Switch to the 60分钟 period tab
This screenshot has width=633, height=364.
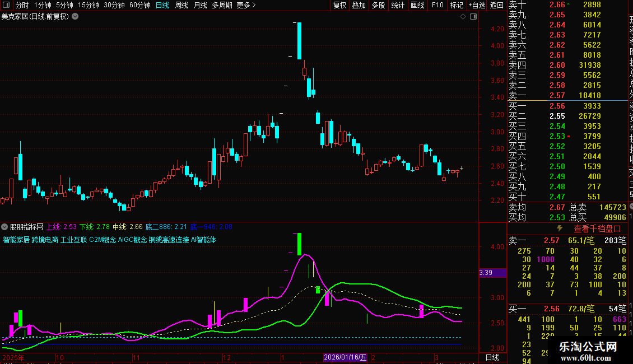[x=140, y=5]
